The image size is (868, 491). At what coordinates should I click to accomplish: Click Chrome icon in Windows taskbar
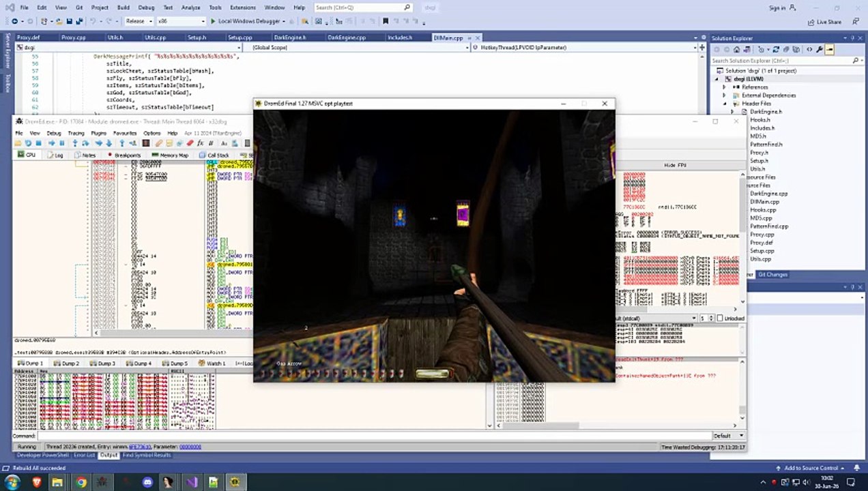click(81, 482)
